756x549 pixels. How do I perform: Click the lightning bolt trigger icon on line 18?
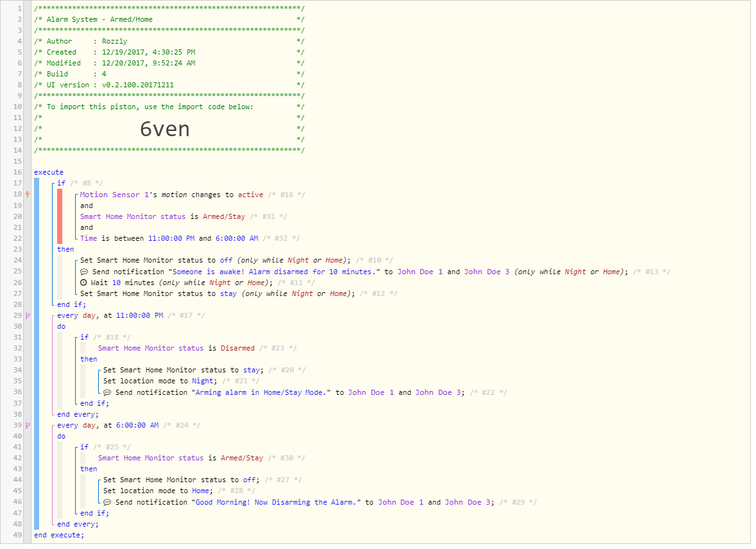(28, 195)
